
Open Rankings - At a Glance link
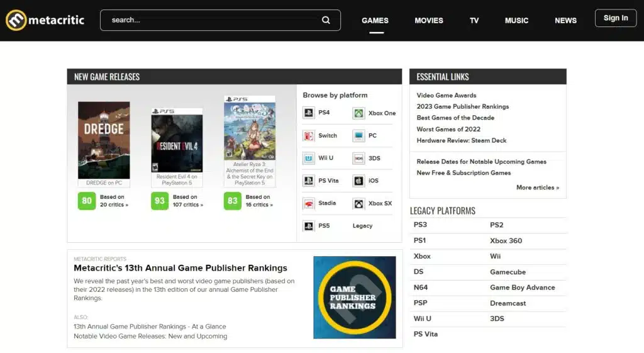[x=150, y=327]
